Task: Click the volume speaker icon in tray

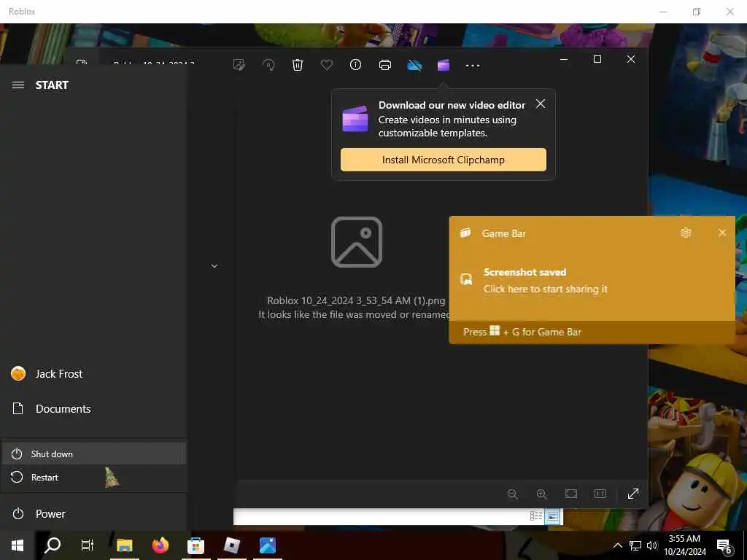Action: point(652,545)
